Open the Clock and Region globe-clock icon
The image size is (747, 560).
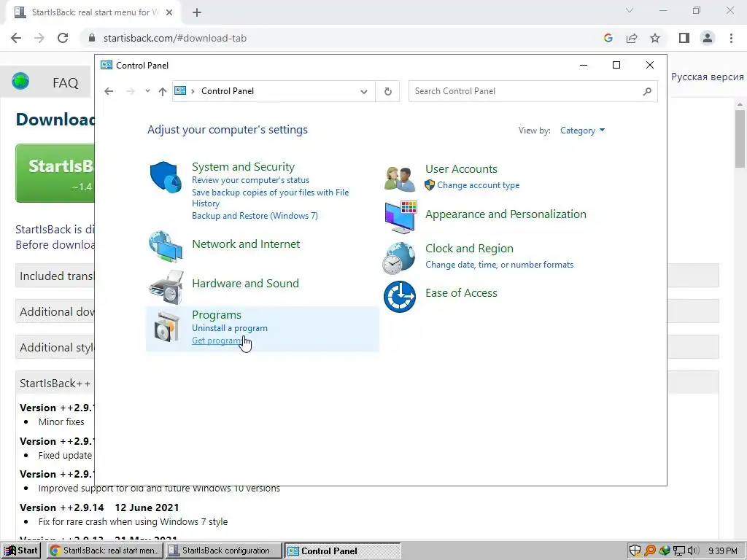399,258
